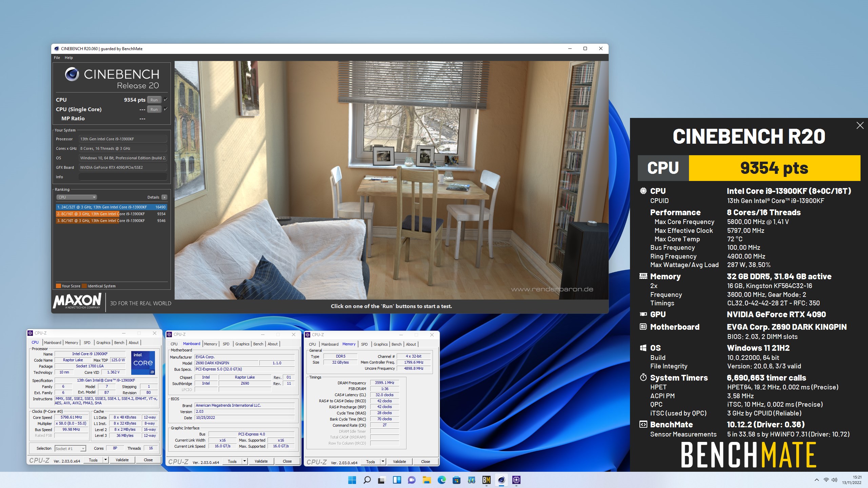
Task: Click the Memory module icon in BenchMate panel
Action: 643,276
